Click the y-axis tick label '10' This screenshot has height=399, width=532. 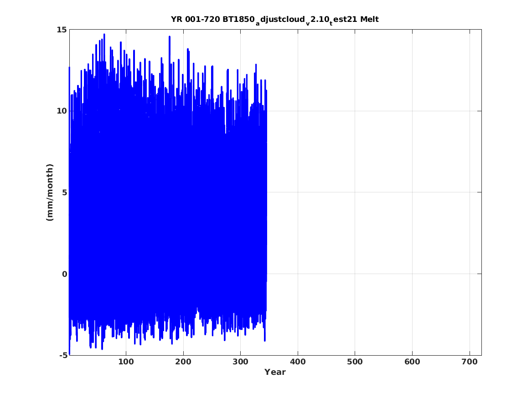[x=62, y=111]
